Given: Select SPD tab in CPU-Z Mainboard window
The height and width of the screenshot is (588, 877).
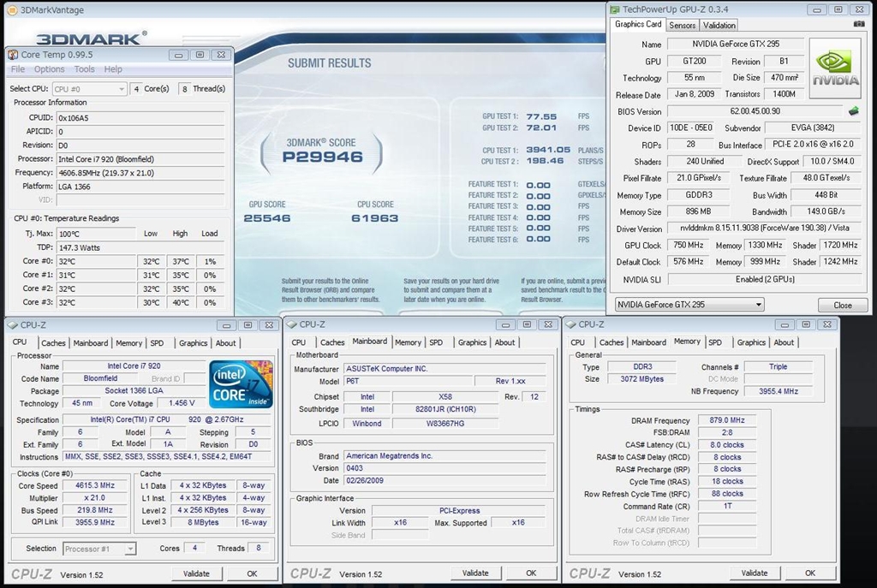Looking at the screenshot, I should 436,342.
